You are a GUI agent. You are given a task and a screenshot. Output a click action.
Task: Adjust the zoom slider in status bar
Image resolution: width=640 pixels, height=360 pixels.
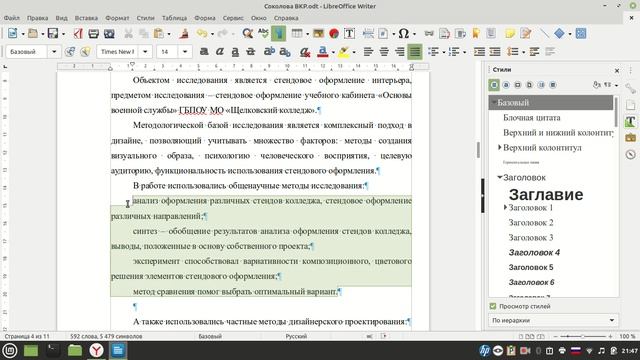pos(582,336)
